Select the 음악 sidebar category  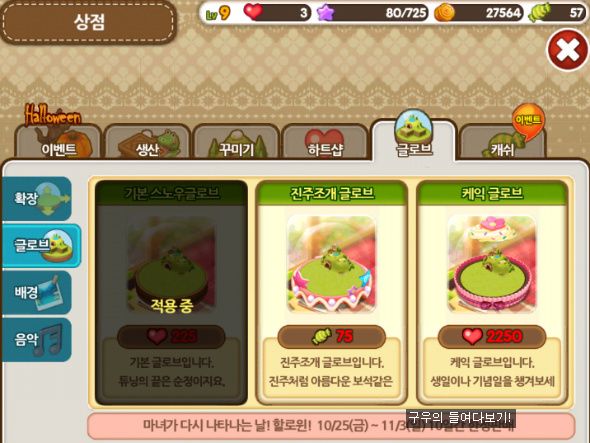tap(36, 340)
